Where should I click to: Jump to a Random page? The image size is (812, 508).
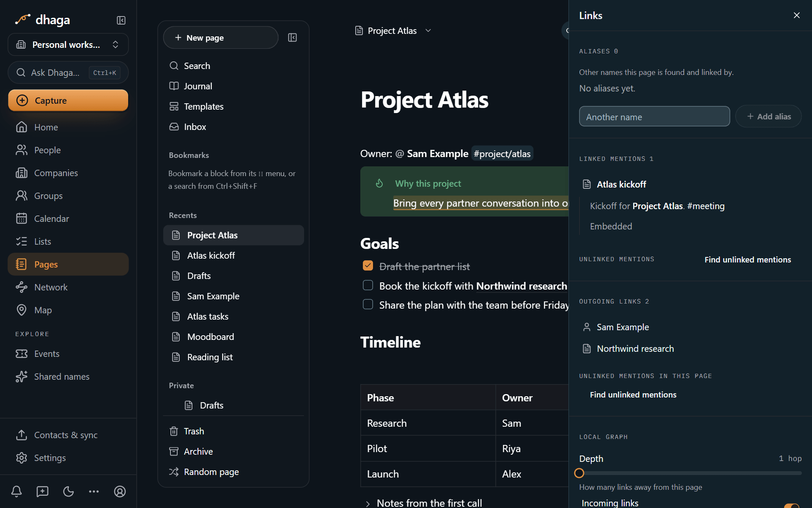tap(233, 472)
